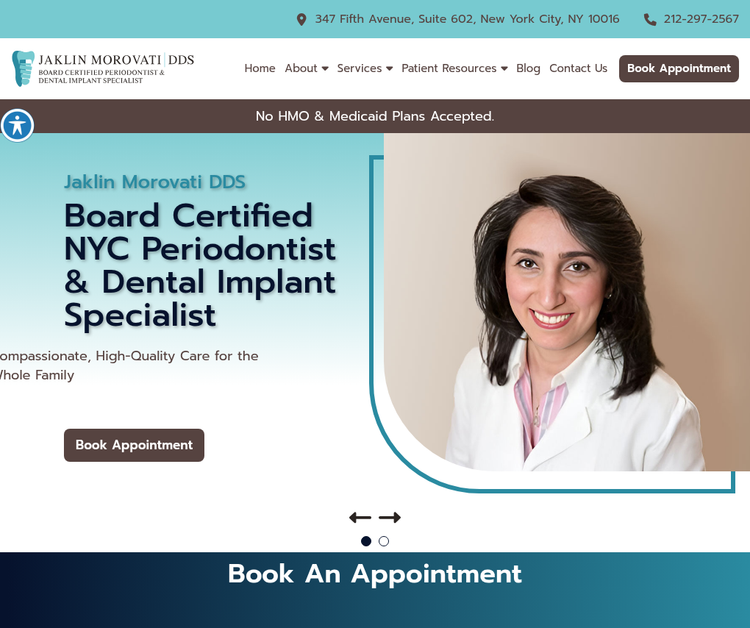Click the location pin icon
This screenshot has width=750, height=628.
[x=301, y=20]
